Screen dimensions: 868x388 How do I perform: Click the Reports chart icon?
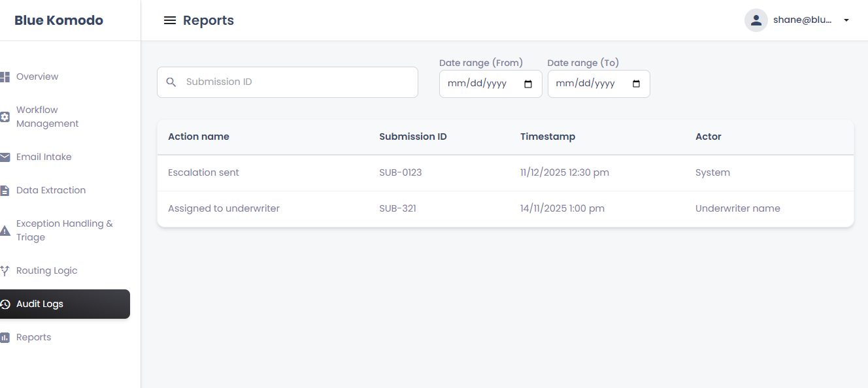point(5,338)
